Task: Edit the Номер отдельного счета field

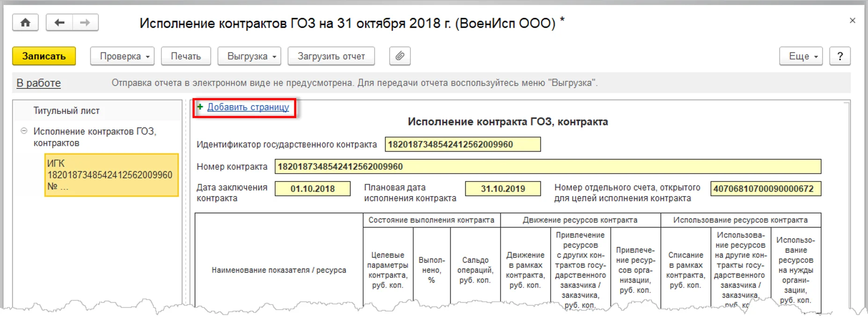Action: tap(766, 189)
